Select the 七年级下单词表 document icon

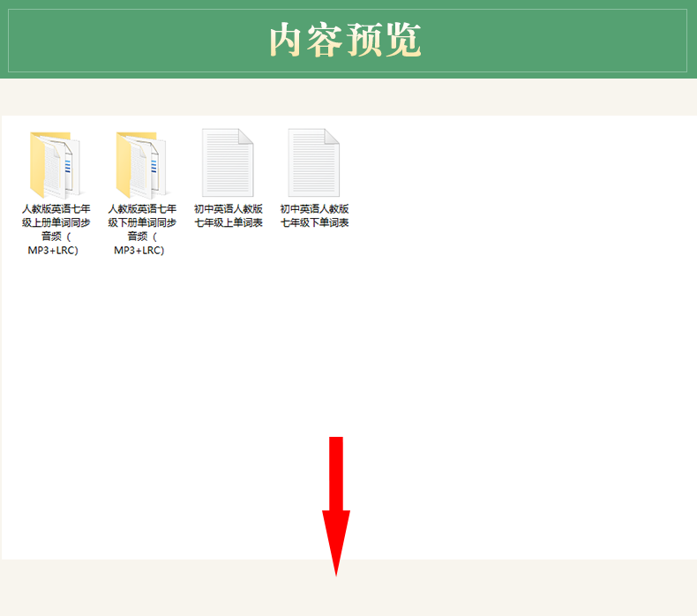tap(314, 162)
